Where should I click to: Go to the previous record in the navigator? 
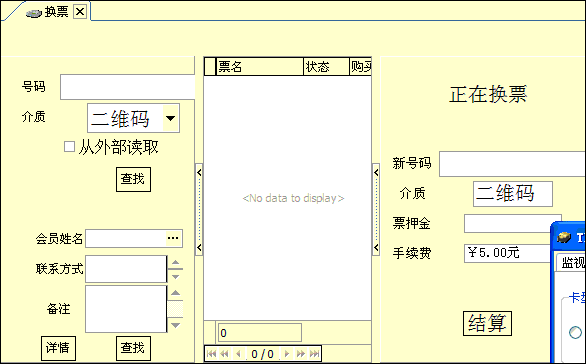coord(238,354)
